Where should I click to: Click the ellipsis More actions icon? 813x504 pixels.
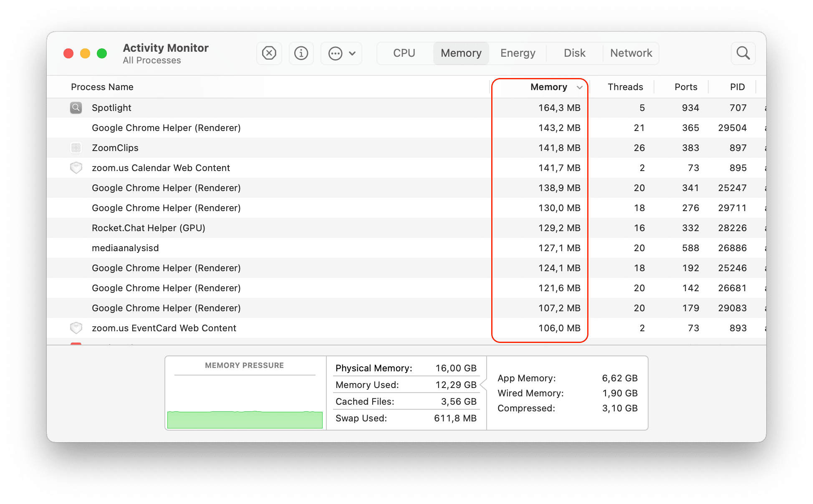[335, 53]
